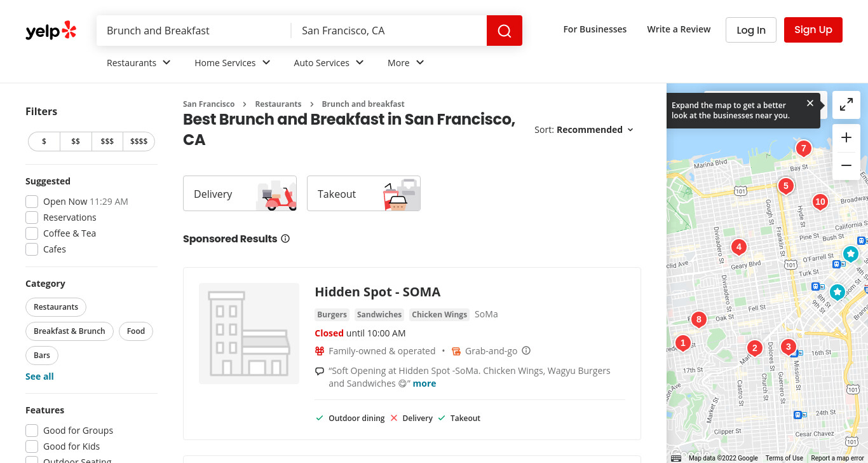Expand the Restaurants navigation menu

click(139, 63)
